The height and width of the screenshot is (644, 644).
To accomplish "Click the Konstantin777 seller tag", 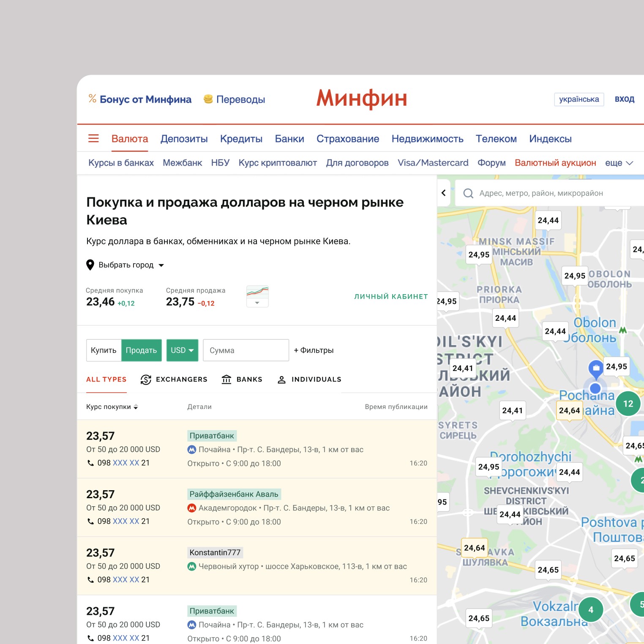I will point(215,553).
